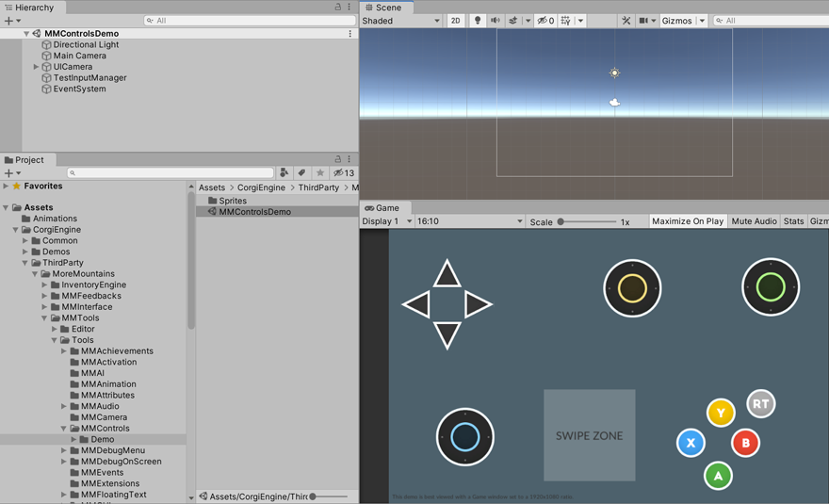829x504 pixels.
Task: Open the Shaded draw mode dropdown
Action: click(401, 21)
